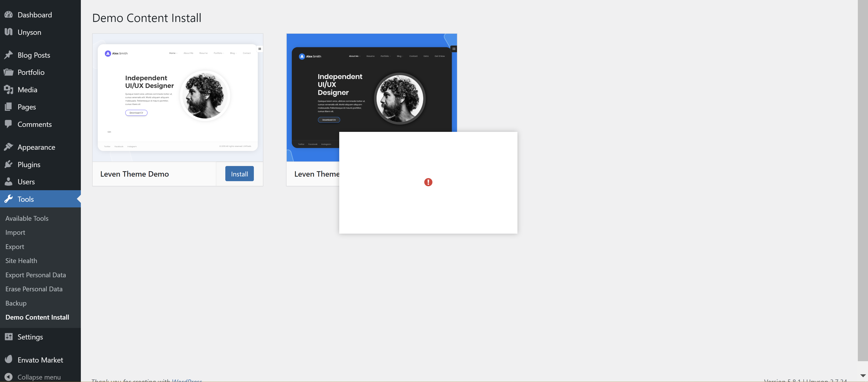Open the WordPress link in the footer
The image size is (868, 382).
click(x=186, y=380)
